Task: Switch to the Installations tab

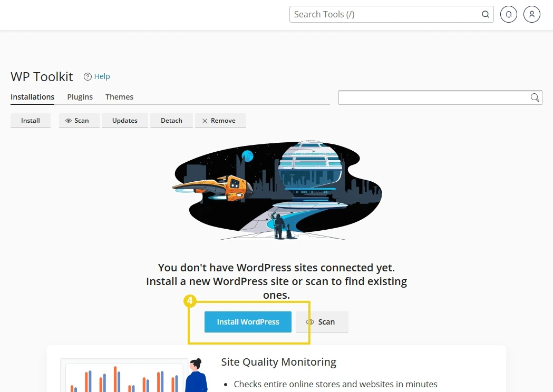Action: pos(32,97)
